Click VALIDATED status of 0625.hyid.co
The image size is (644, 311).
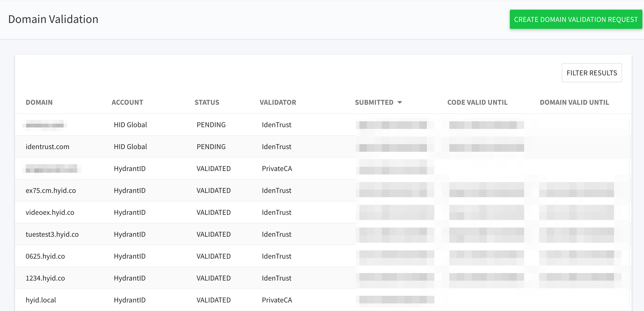214,256
